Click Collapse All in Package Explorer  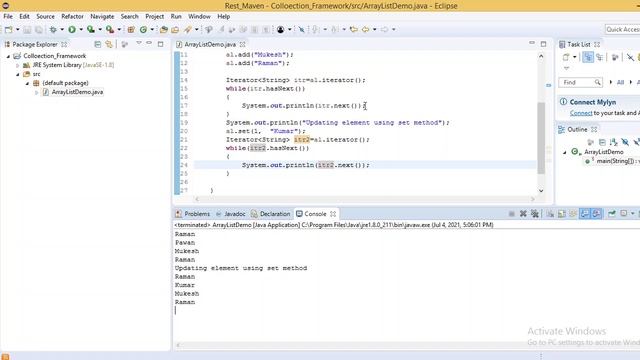click(x=98, y=44)
